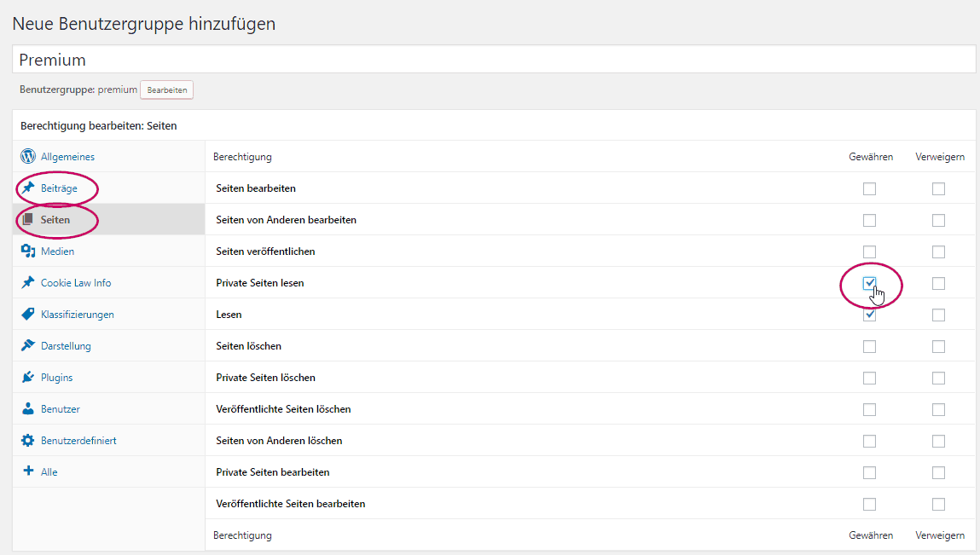Open Cookie Law Info settings icon
The height and width of the screenshot is (555, 980).
pyautogui.click(x=26, y=282)
